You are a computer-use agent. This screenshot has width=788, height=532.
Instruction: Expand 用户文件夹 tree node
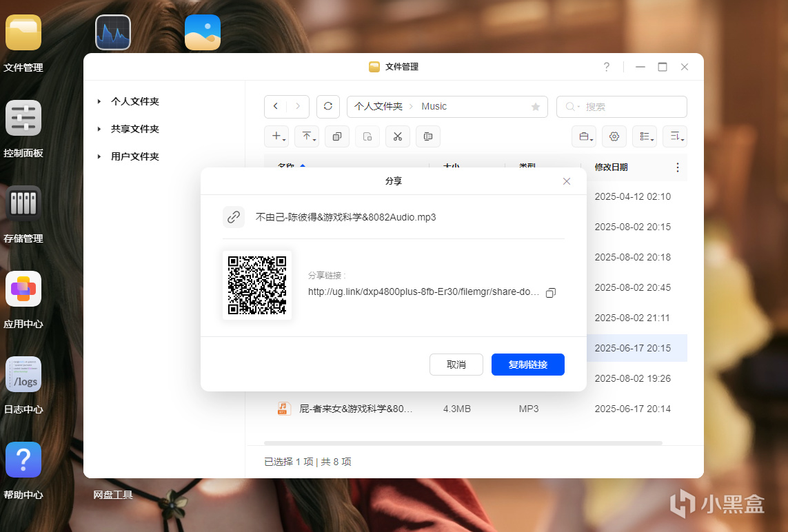[99, 156]
